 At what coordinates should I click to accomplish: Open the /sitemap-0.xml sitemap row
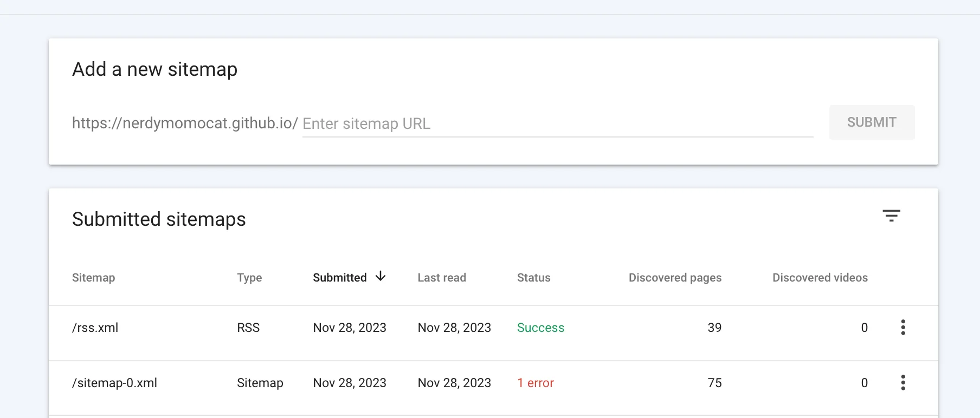(x=114, y=383)
